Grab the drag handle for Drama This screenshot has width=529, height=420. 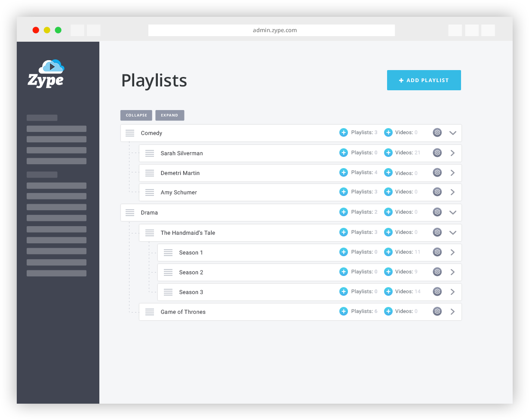[130, 212]
